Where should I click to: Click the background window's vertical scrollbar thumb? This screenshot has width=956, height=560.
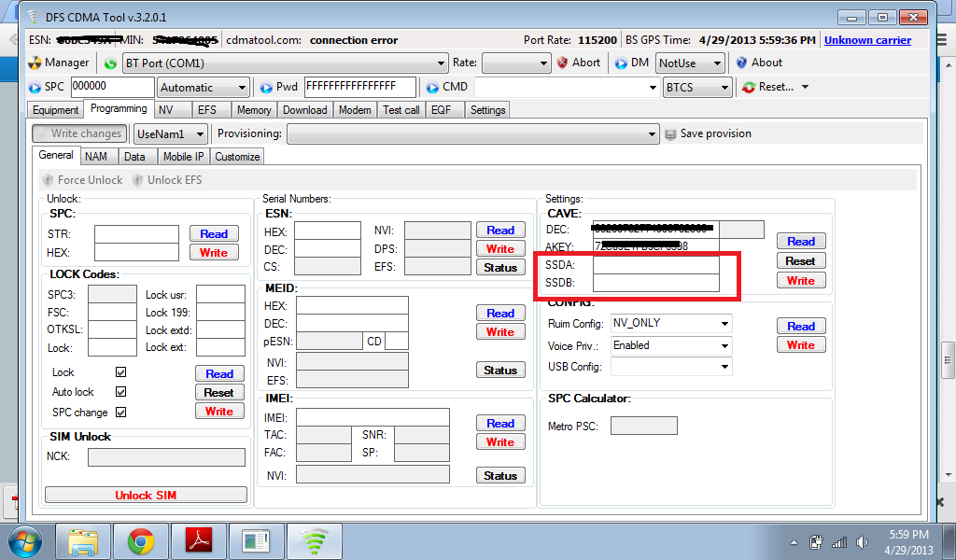pos(948,359)
